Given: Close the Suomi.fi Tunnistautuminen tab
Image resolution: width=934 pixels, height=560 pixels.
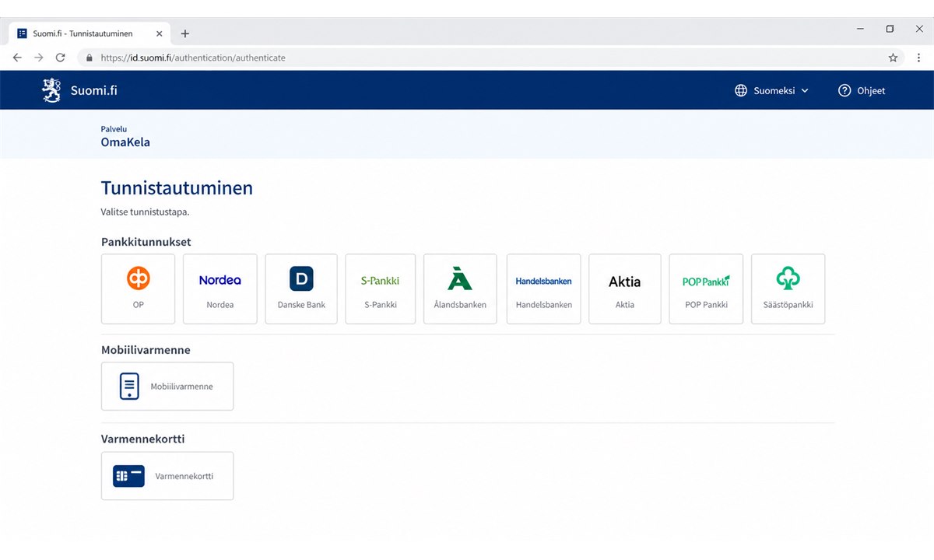Looking at the screenshot, I should (x=160, y=33).
